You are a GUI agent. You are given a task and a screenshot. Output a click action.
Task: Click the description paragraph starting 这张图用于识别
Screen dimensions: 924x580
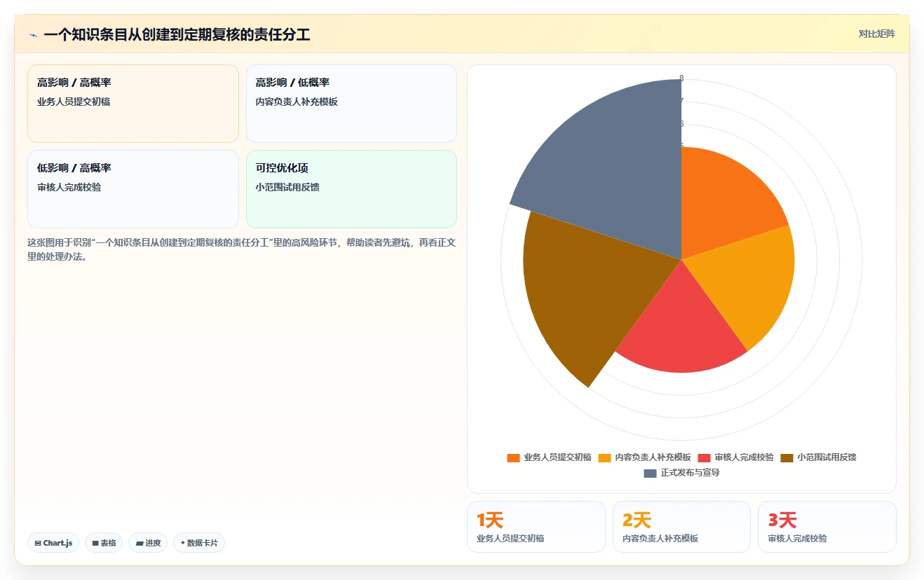[242, 249]
